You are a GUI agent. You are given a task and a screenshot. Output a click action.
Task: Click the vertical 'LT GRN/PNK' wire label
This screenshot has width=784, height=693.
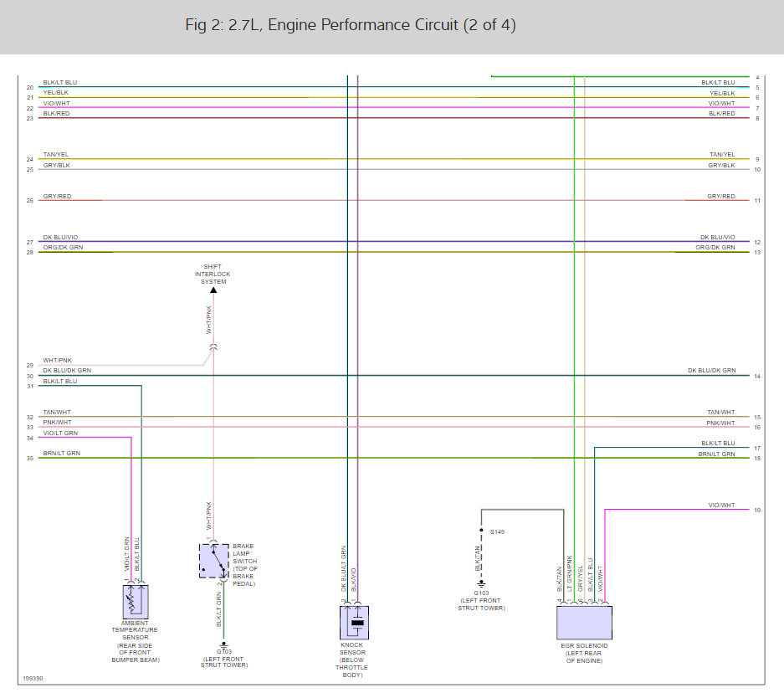pos(569,573)
